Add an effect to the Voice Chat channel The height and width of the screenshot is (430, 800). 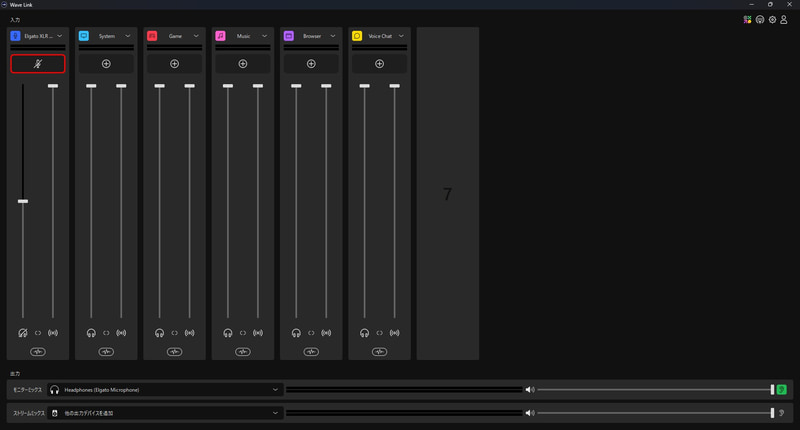[380, 64]
